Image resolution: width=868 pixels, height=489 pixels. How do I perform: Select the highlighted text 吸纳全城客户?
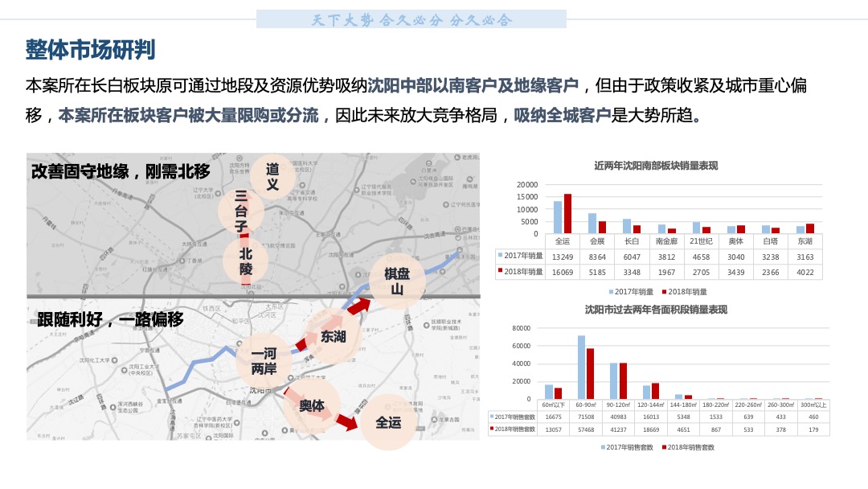point(563,115)
